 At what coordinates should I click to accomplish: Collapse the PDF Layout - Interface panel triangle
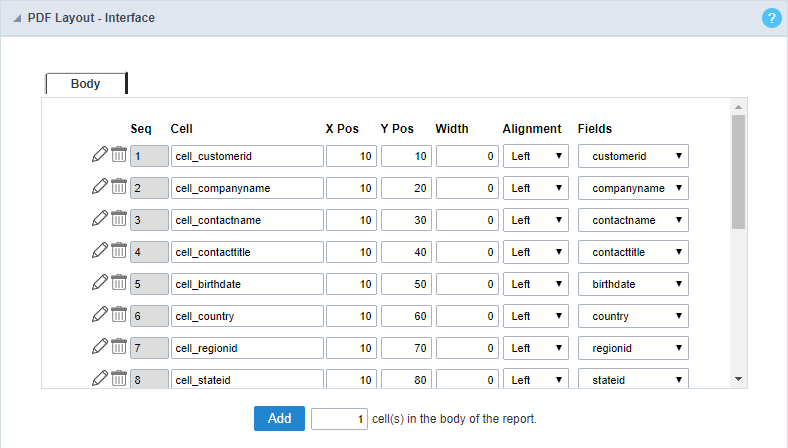[x=17, y=19]
